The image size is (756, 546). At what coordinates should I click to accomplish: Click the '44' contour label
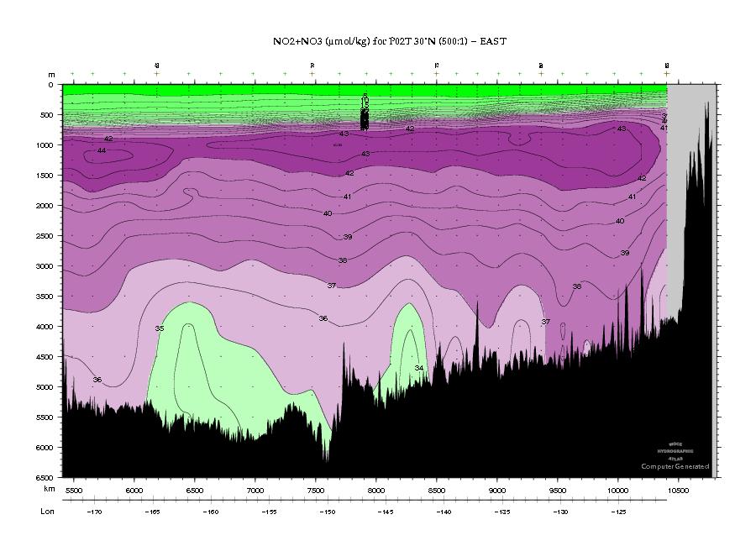pos(102,150)
